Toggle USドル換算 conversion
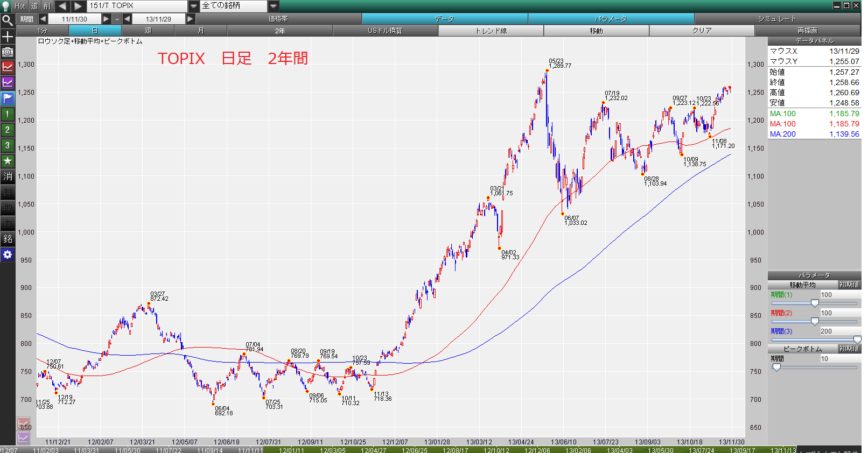Image resolution: width=868 pixels, height=453 pixels. pos(386,31)
